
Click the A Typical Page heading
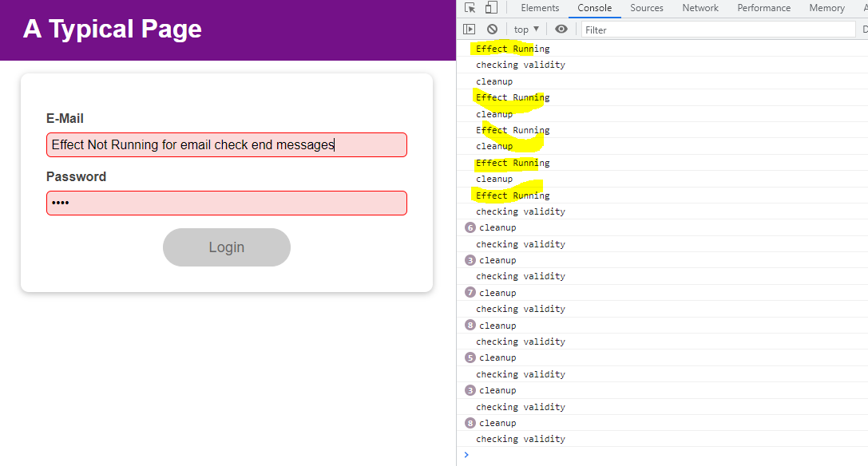113,29
